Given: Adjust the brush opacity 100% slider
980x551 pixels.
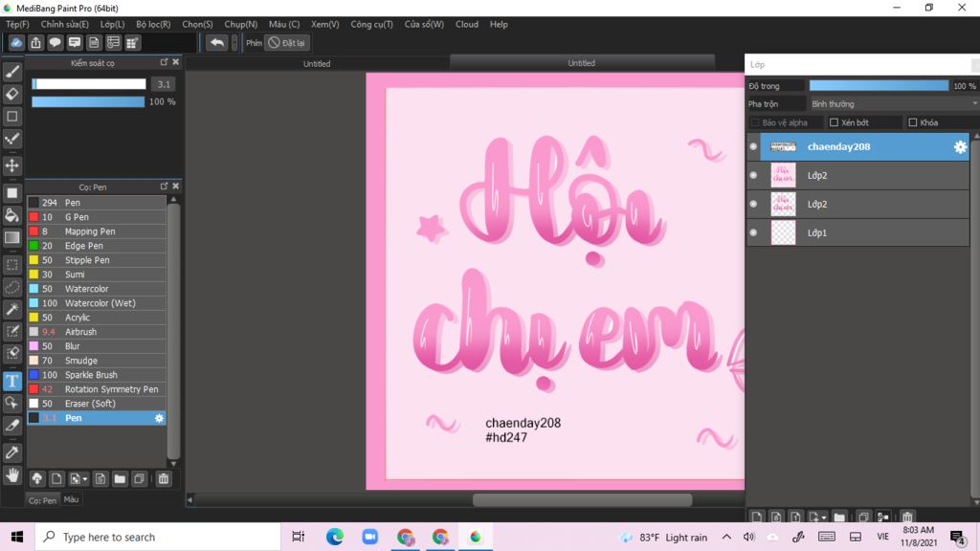Looking at the screenshot, I should pos(88,101).
